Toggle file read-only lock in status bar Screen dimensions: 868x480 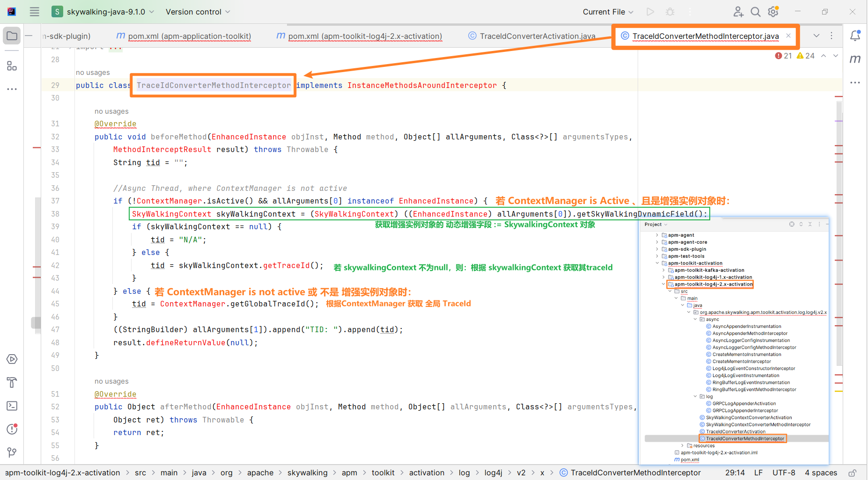tap(853, 473)
